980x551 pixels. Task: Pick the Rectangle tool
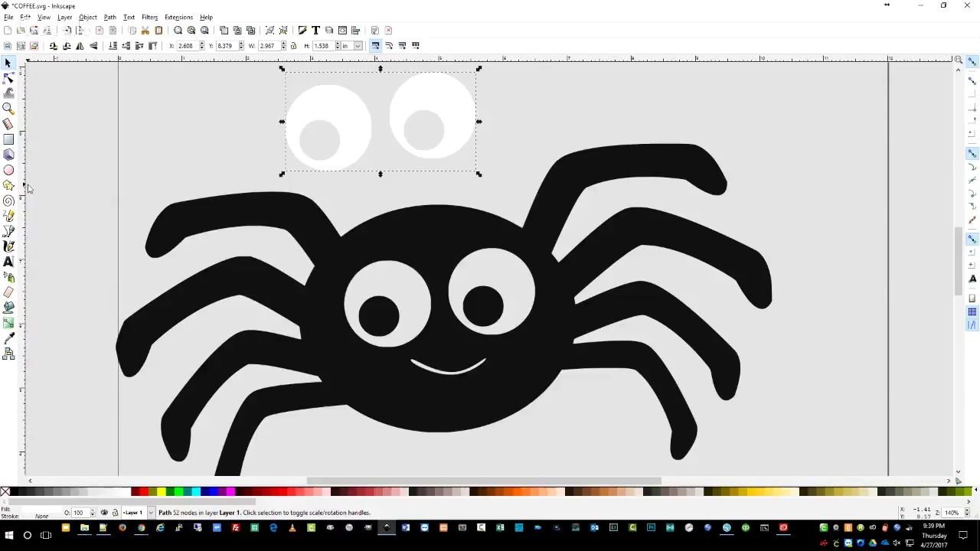8,139
